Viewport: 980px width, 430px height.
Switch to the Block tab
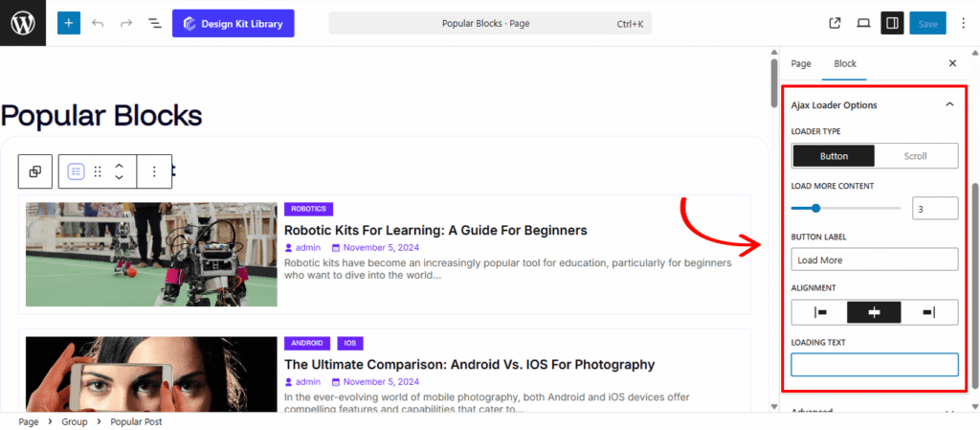pos(845,63)
